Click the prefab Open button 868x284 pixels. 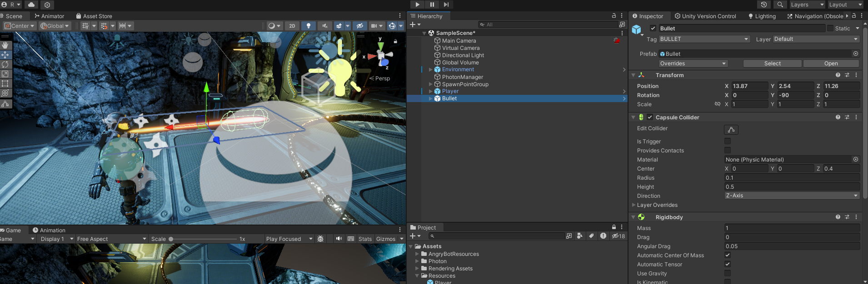click(831, 64)
